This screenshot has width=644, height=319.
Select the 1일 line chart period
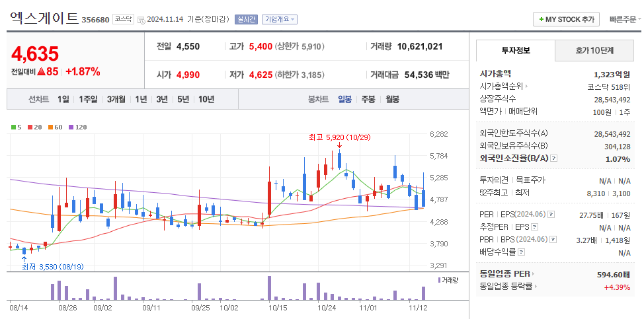[x=63, y=99]
